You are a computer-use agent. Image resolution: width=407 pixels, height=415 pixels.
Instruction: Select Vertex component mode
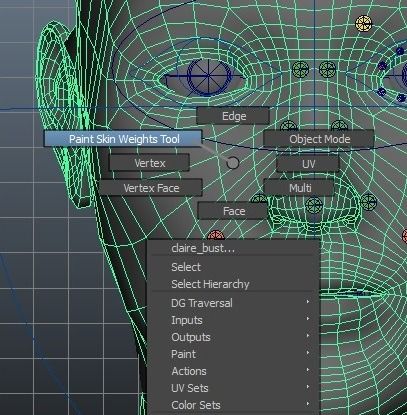pos(149,163)
